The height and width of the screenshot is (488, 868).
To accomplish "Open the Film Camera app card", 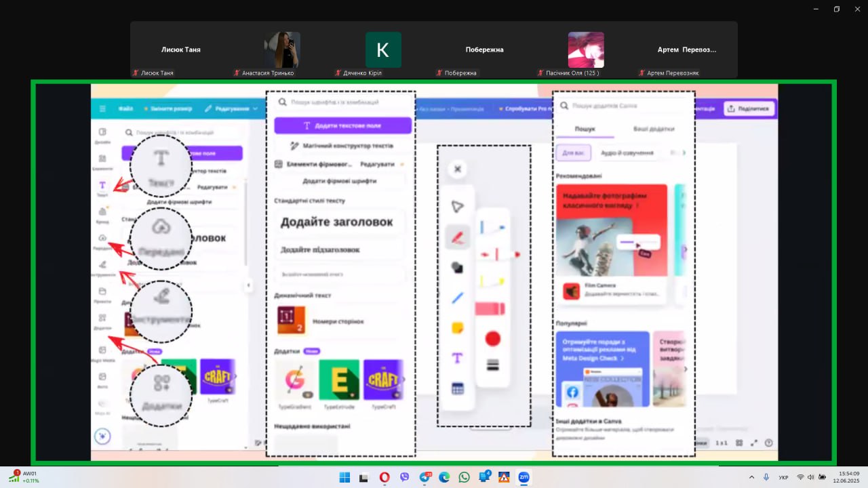I will [612, 291].
